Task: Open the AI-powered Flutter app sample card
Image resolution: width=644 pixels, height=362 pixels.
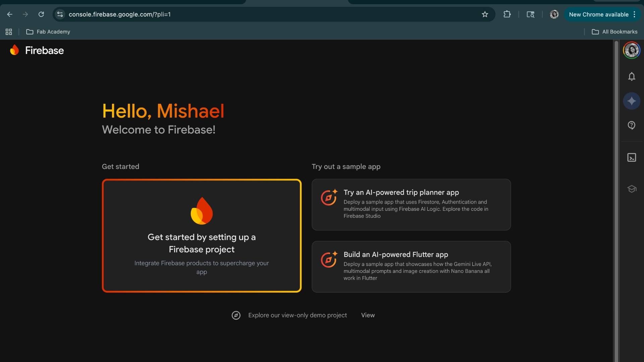Action: [x=411, y=267]
